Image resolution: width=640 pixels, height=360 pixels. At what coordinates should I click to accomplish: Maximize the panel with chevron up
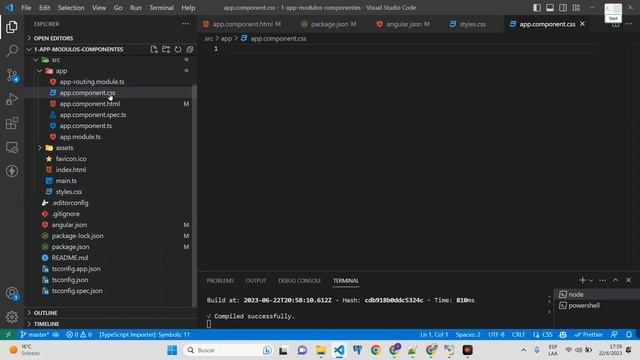click(616, 280)
